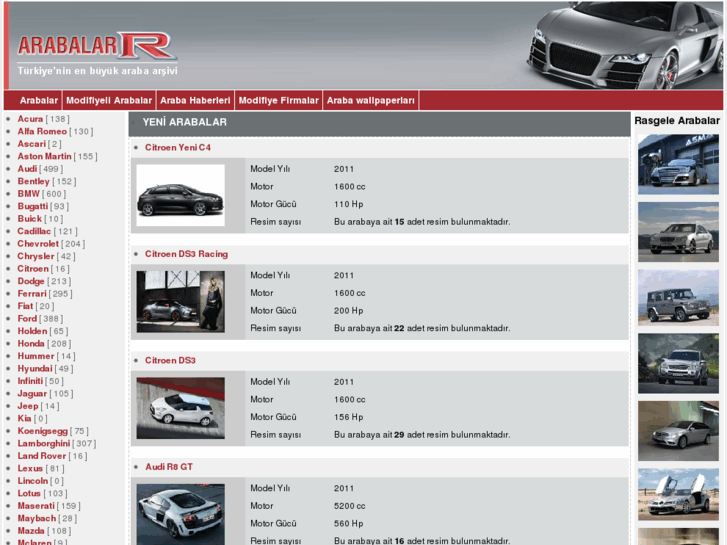Browse Koenigsegg cars

pos(43,431)
